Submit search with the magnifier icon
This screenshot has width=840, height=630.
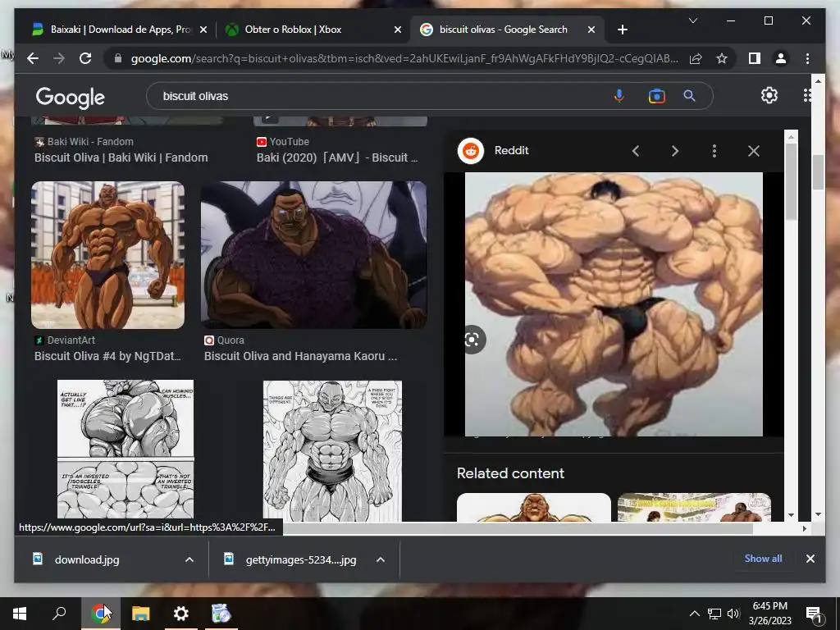coord(689,96)
